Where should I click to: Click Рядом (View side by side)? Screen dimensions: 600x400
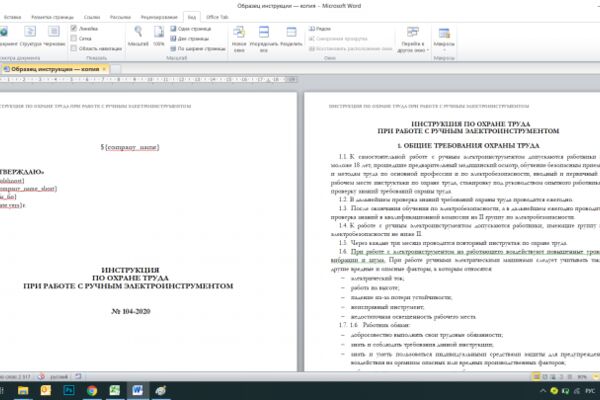(x=320, y=29)
